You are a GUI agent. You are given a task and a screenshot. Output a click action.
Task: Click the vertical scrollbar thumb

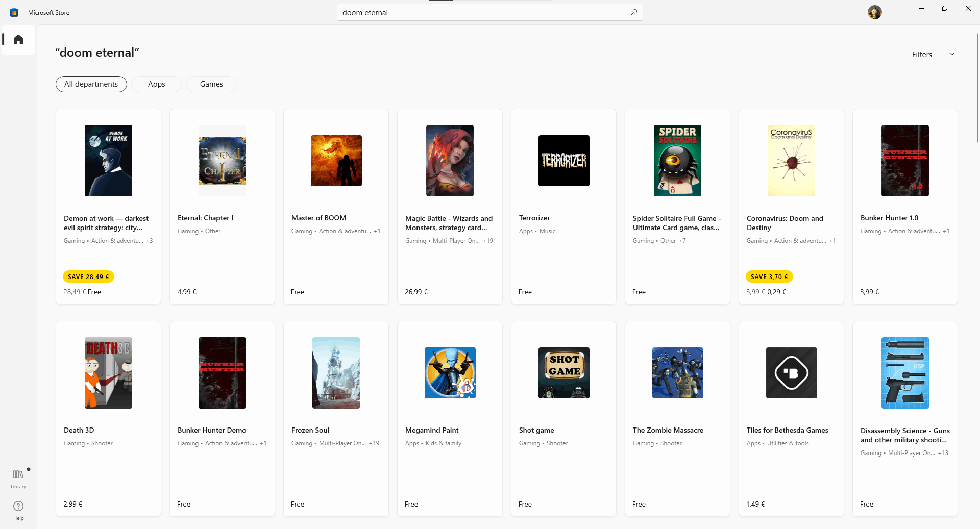click(977, 87)
